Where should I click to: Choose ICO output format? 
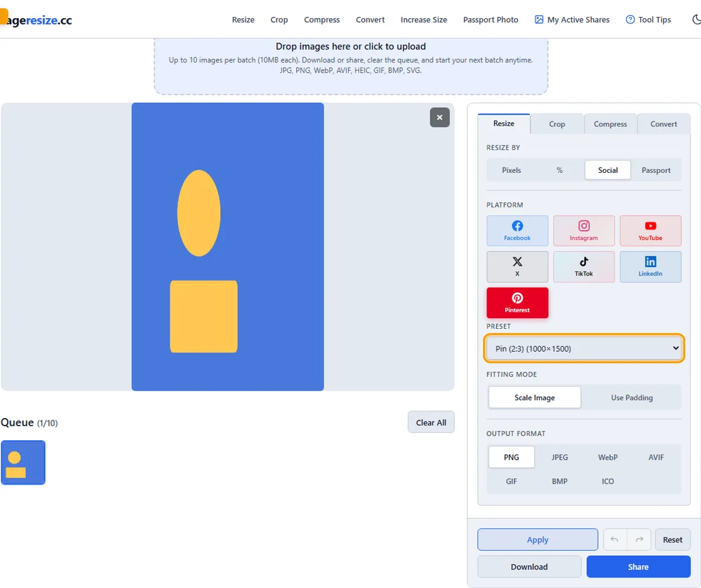pos(608,482)
